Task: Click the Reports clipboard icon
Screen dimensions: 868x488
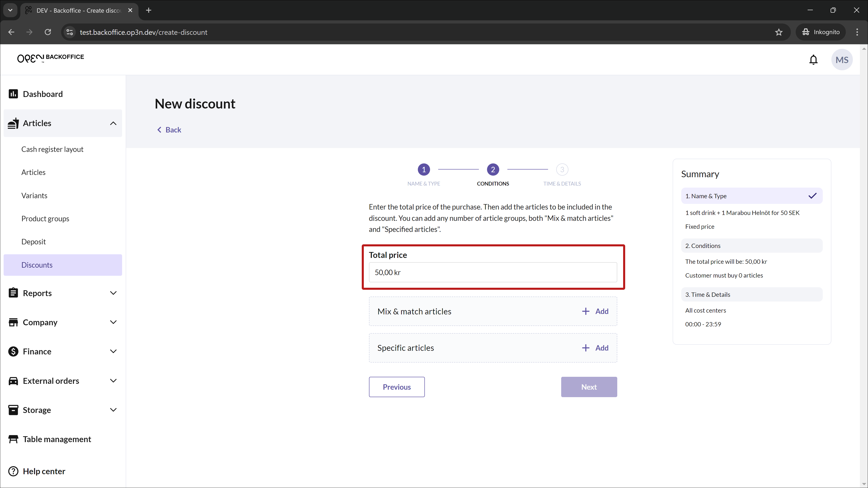Action: 13,293
